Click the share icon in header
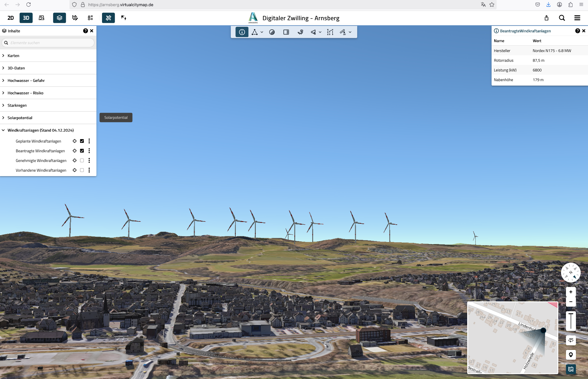The image size is (588, 379). click(x=546, y=18)
